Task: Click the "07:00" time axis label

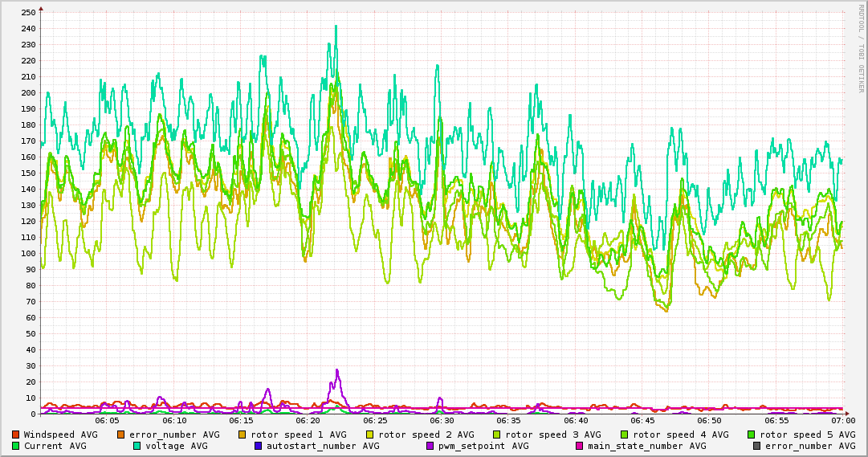Action: point(843,421)
